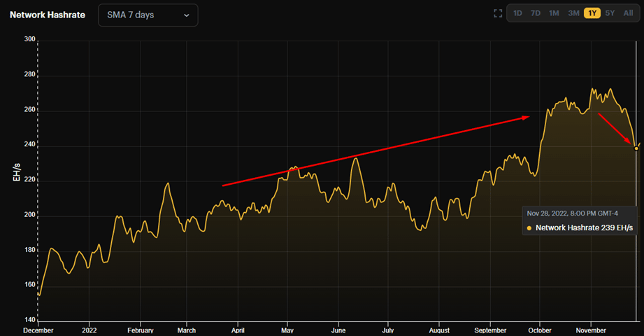Click the Network Hashrate 239 EH/s tooltip

click(580, 227)
